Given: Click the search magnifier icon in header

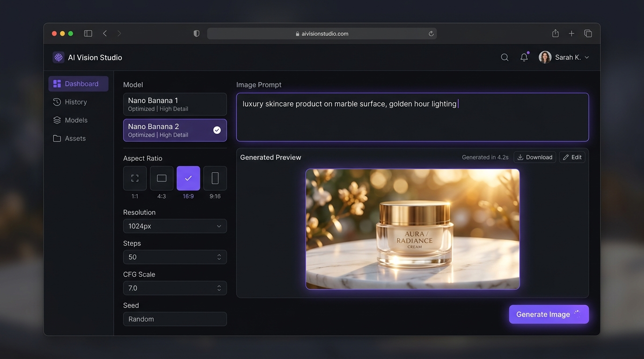Looking at the screenshot, I should [505, 57].
